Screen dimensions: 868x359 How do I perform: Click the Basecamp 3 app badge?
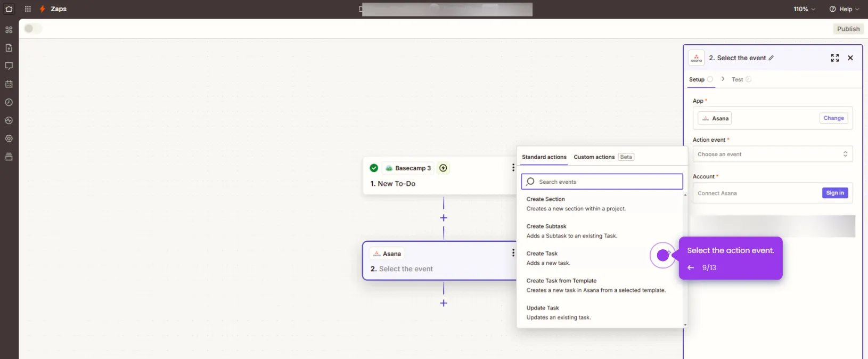point(408,168)
